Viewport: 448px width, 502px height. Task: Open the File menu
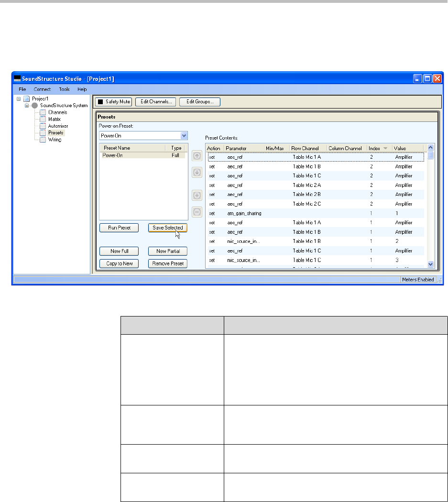click(x=22, y=89)
